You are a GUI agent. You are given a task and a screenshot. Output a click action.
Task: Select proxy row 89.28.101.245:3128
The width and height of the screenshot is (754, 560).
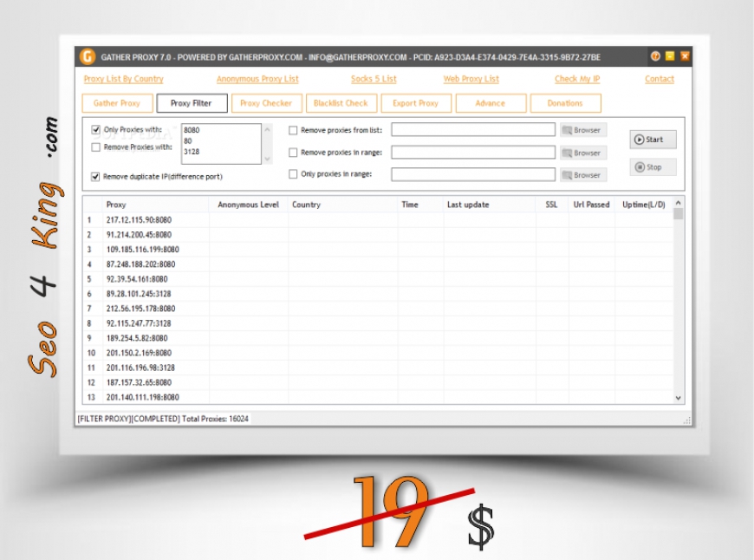378,294
